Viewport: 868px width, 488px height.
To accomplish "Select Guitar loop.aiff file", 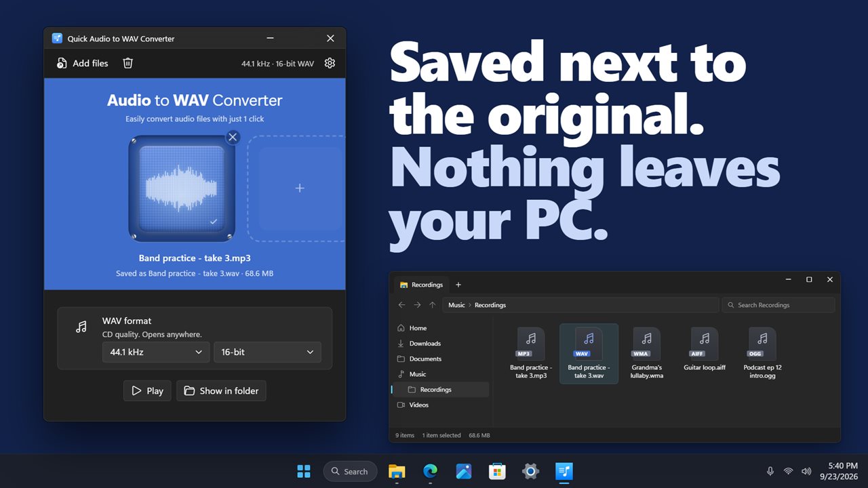I will [x=705, y=353].
